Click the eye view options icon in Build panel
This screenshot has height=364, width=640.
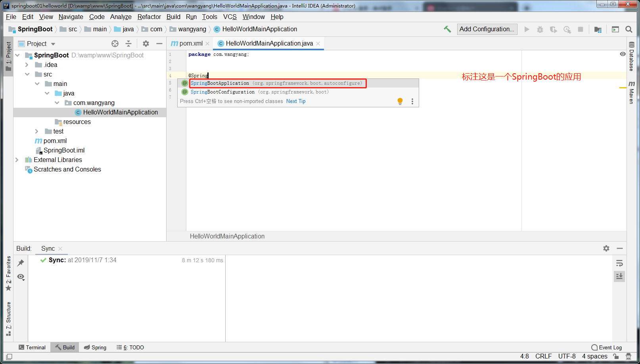point(21,277)
